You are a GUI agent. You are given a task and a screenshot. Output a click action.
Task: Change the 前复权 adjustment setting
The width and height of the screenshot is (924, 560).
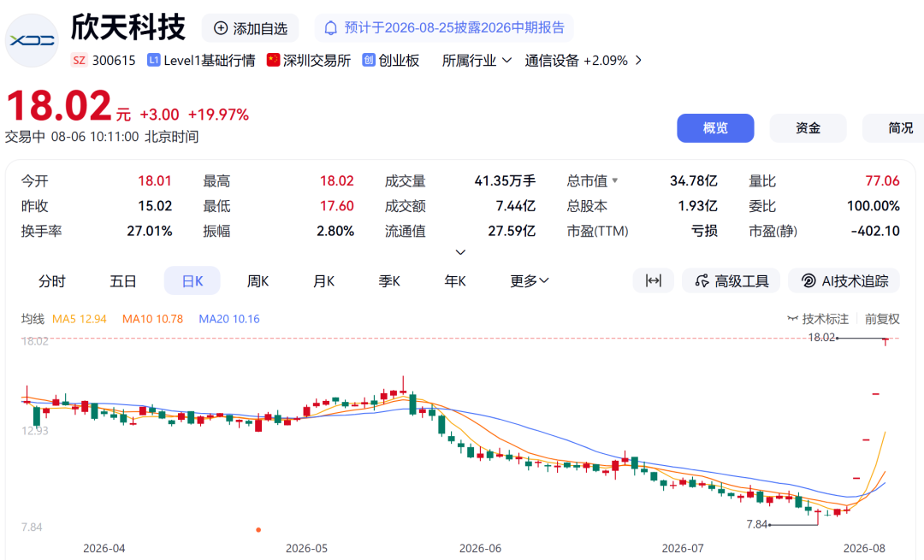882,319
